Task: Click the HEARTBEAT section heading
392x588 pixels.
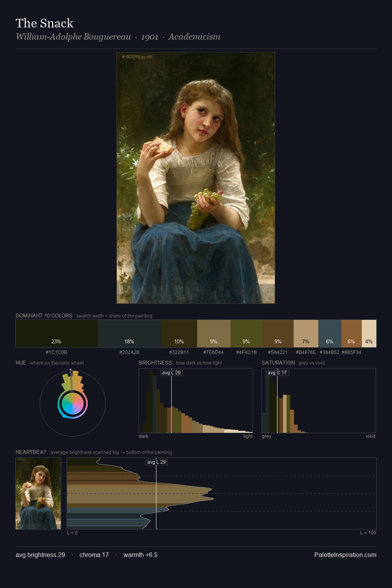Action: tap(31, 452)
